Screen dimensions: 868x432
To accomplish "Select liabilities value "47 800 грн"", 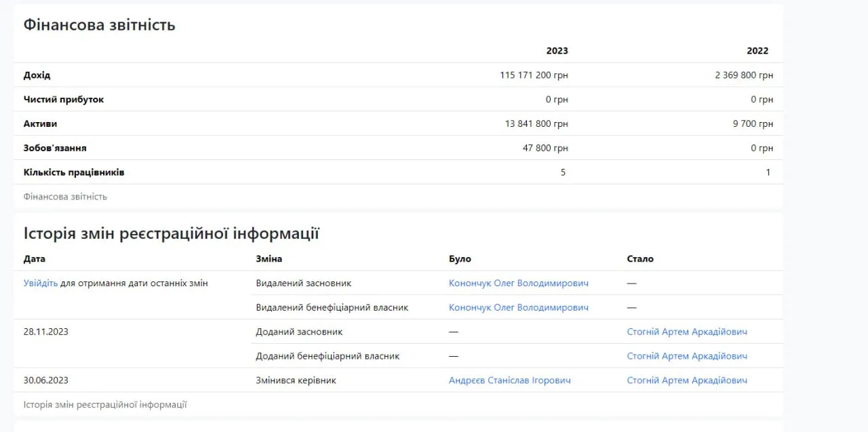I will click(546, 148).
